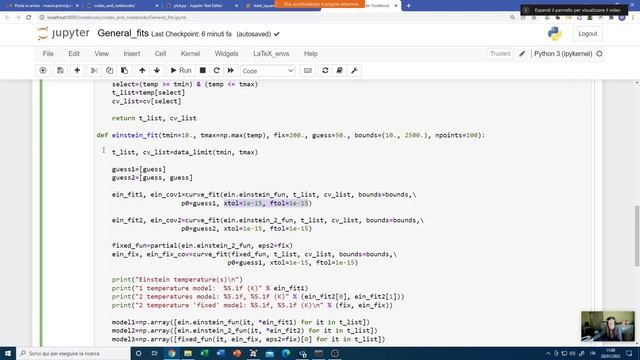Open the Windows Start menu
Image resolution: width=640 pixels, height=360 pixels.
click(x=8, y=353)
